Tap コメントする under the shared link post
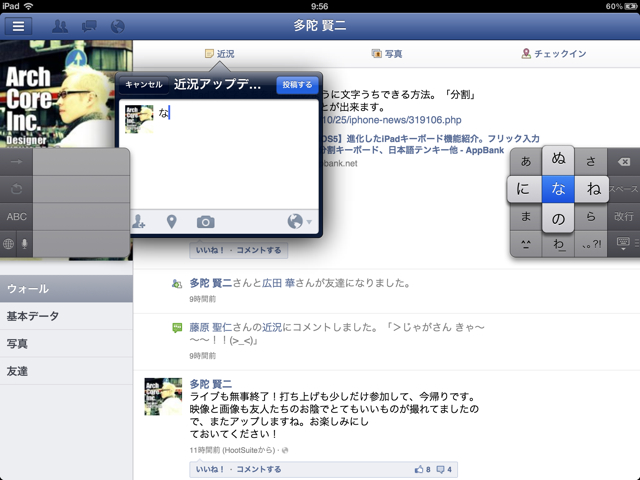Screen dimensions: 640x480 coord(259,250)
